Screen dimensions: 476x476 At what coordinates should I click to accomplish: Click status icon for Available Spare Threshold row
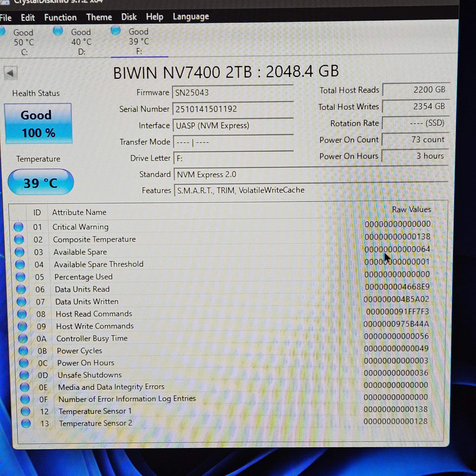pyautogui.click(x=20, y=264)
